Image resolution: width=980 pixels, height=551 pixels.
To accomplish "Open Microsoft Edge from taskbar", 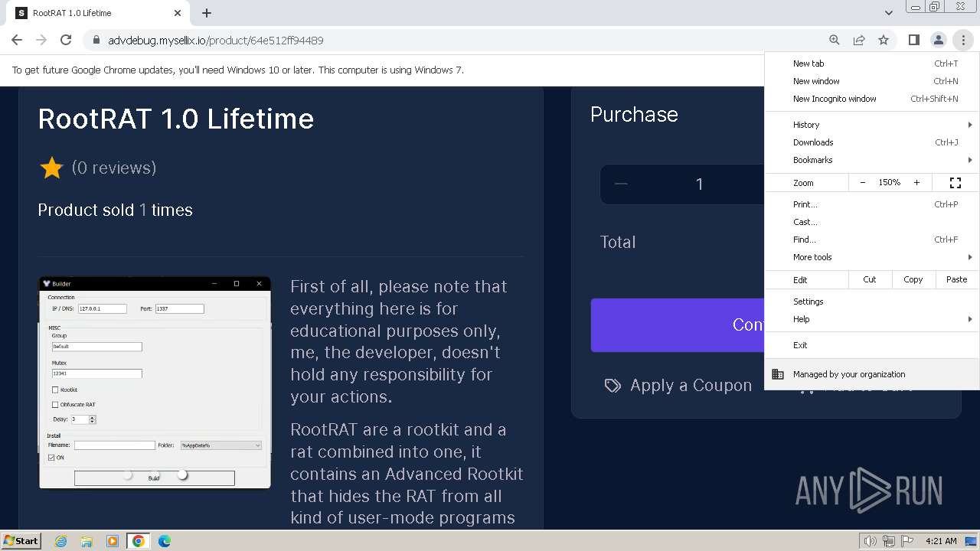I will pos(164,541).
